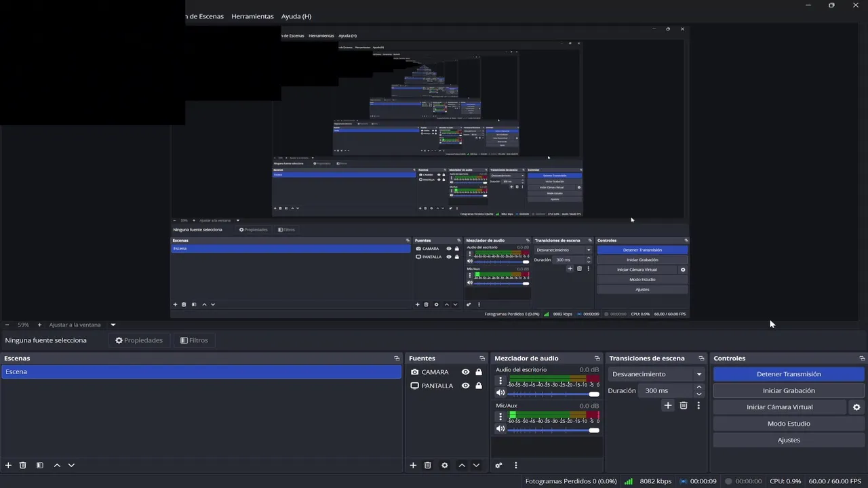Screen dimensions: 868x488
Task: Open scene filters icon in Escenas toolbar
Action: pos(40,465)
